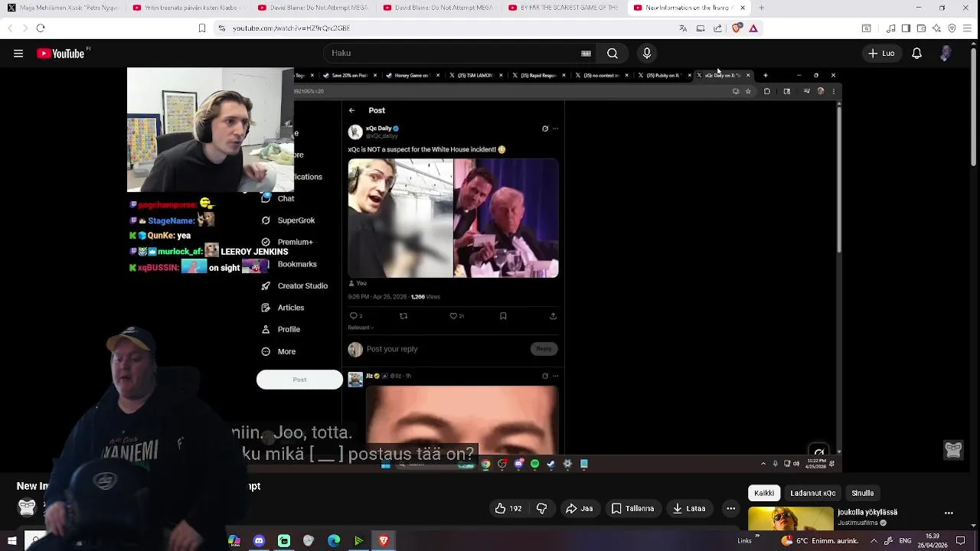Open the on-screen keyboard icon in search
Screen dimensions: 980x551
point(586,54)
